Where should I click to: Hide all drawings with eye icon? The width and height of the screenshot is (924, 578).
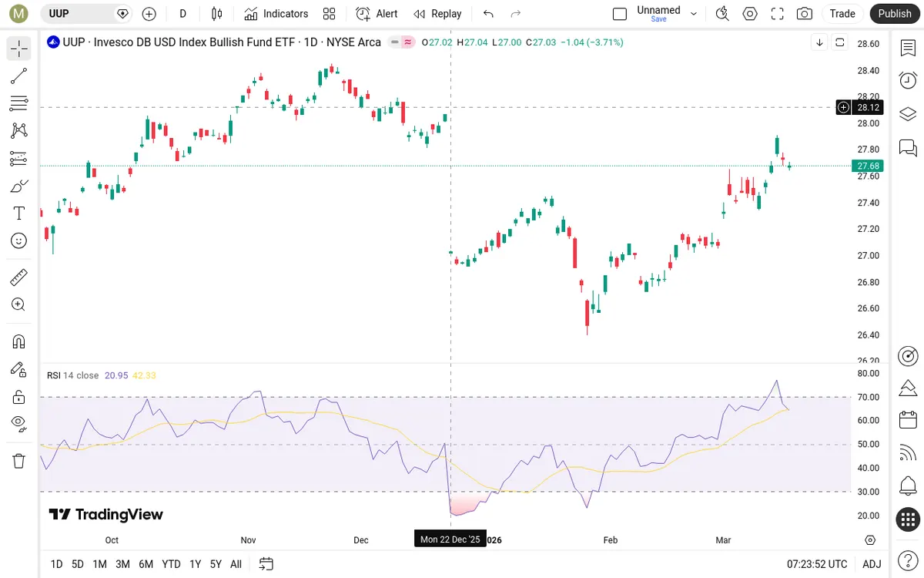19,422
